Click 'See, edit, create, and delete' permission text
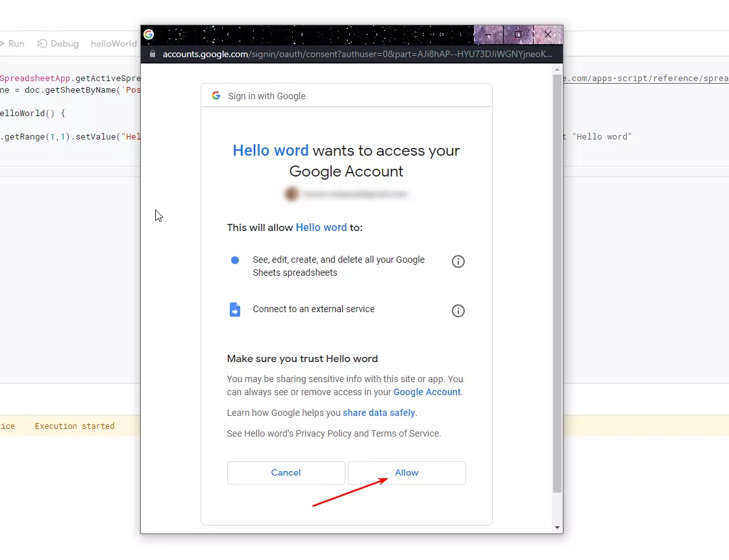Viewport: 729px width, 560px height. point(338,266)
